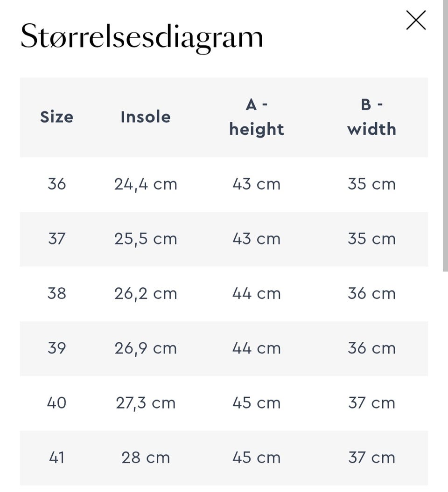Click the 28 cm insole value

coord(146,457)
